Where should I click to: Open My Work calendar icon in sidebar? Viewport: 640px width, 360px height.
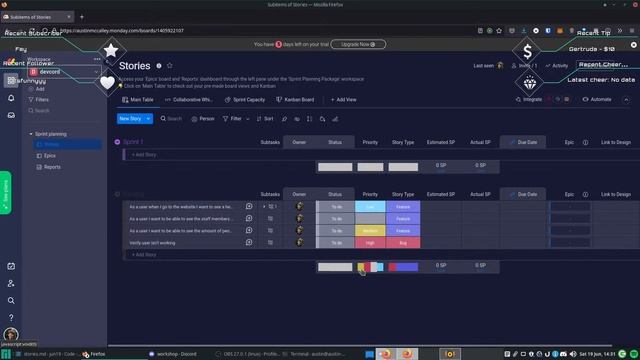pyautogui.click(x=11, y=266)
